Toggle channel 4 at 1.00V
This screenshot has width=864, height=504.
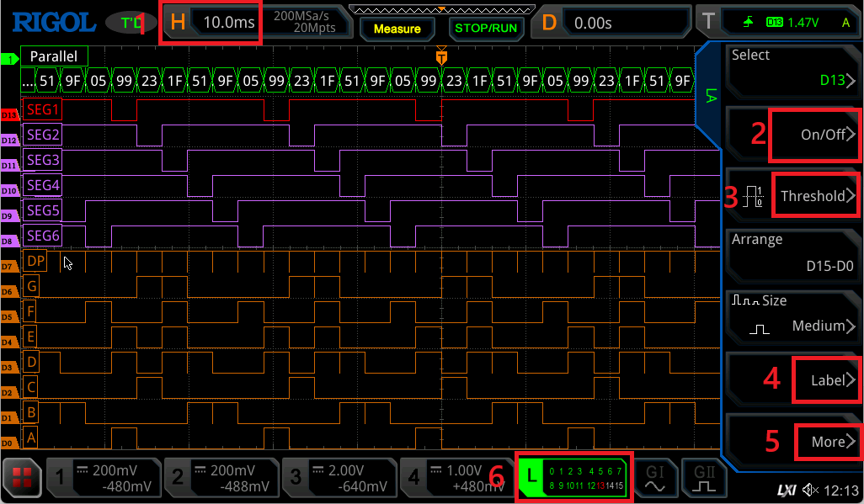click(x=456, y=477)
